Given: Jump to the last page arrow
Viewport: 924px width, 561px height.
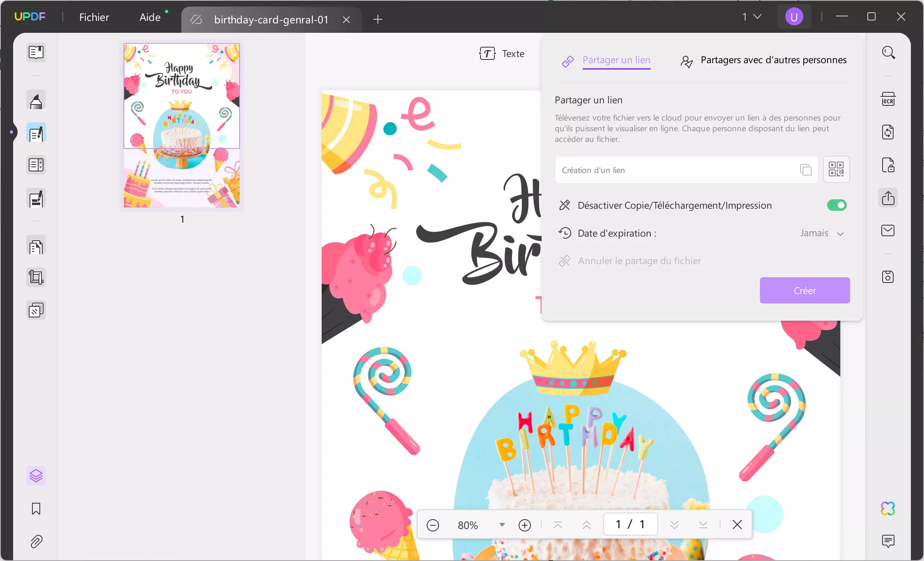Looking at the screenshot, I should click(703, 525).
